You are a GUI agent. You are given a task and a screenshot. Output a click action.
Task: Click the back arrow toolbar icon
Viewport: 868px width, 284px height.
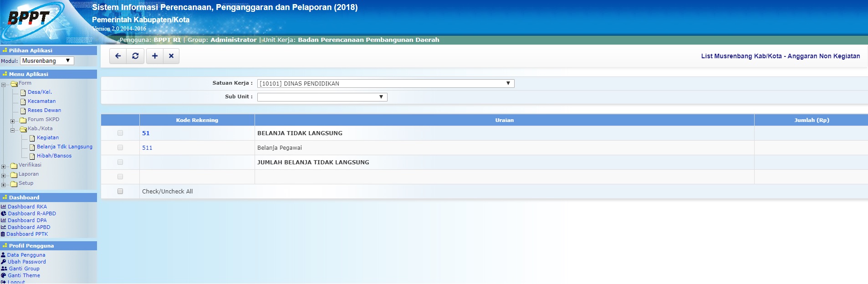tap(118, 56)
